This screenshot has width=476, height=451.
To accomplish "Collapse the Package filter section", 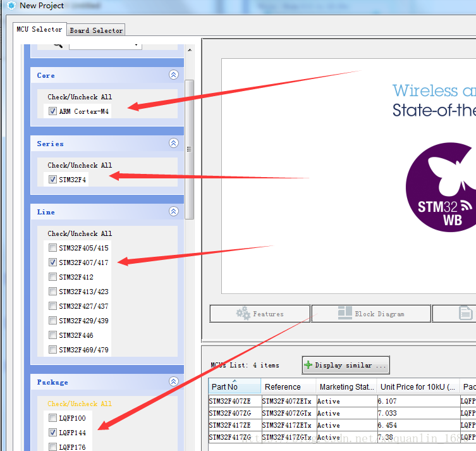I will 174,381.
